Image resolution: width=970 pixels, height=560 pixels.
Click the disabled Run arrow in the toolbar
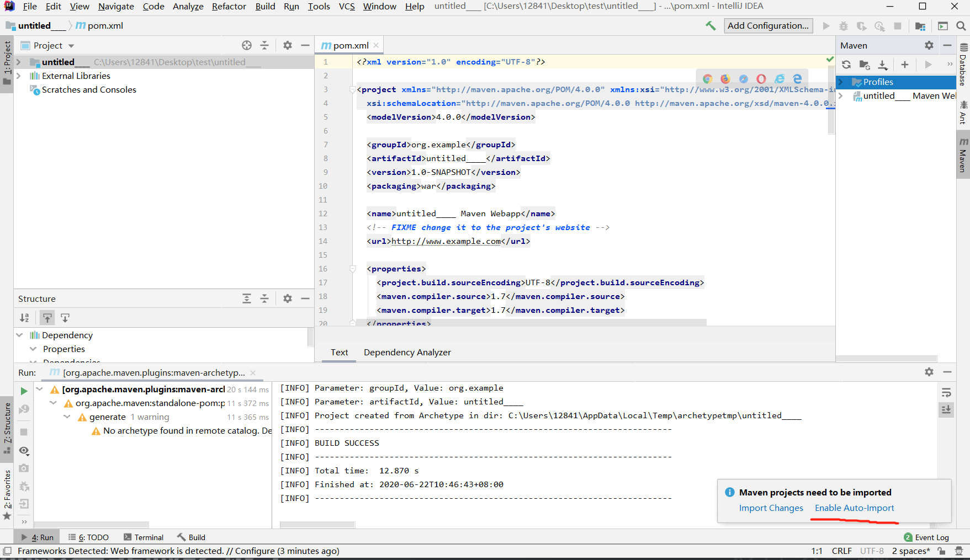tap(826, 26)
